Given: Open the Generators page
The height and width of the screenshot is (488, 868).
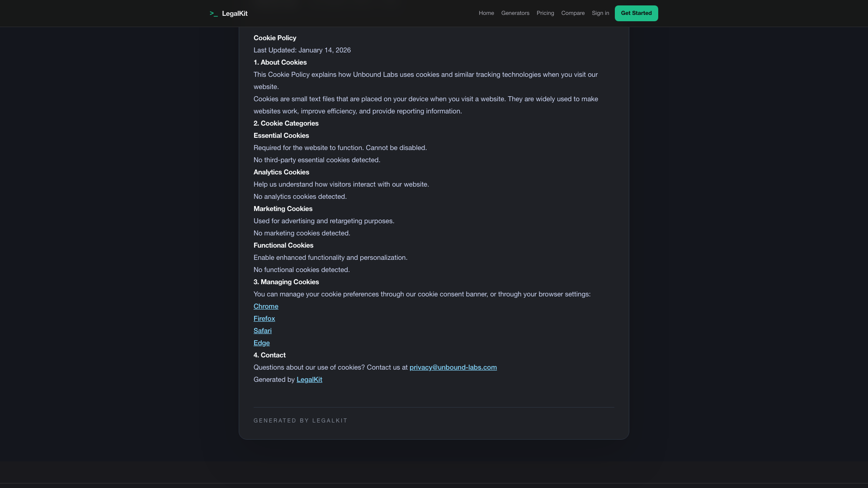Looking at the screenshot, I should [515, 13].
